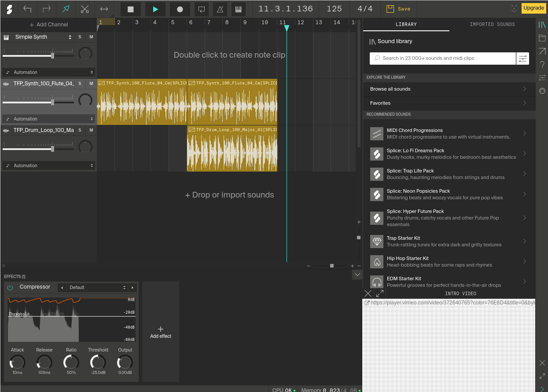The height and width of the screenshot is (392, 548).
Task: Open Browse all sounds
Action: click(x=449, y=89)
